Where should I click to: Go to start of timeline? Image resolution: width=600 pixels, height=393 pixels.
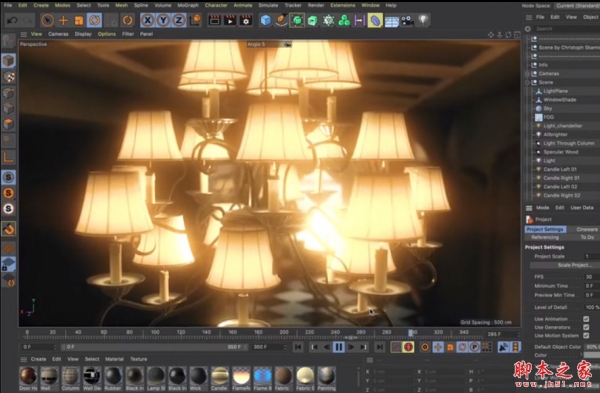coord(298,347)
